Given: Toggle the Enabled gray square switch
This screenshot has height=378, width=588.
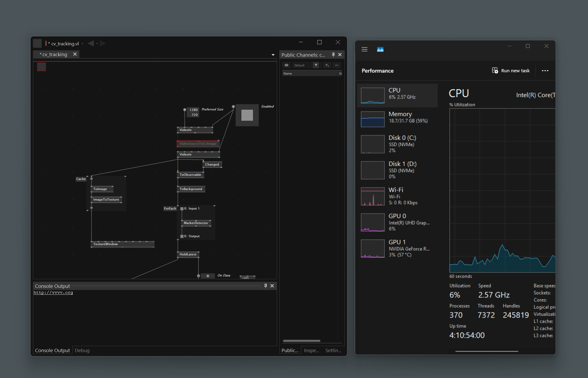Looking at the screenshot, I should pyautogui.click(x=247, y=115).
